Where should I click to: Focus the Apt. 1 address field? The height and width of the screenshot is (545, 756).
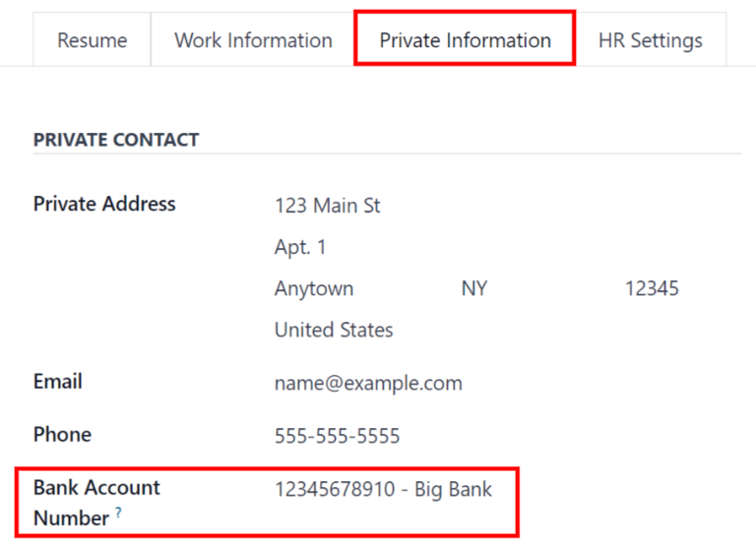pos(300,247)
